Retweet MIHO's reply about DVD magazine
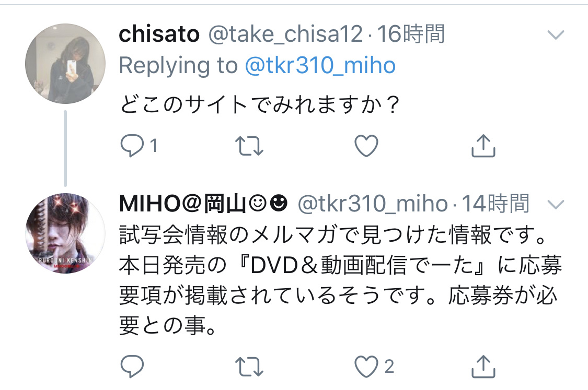 (249, 367)
